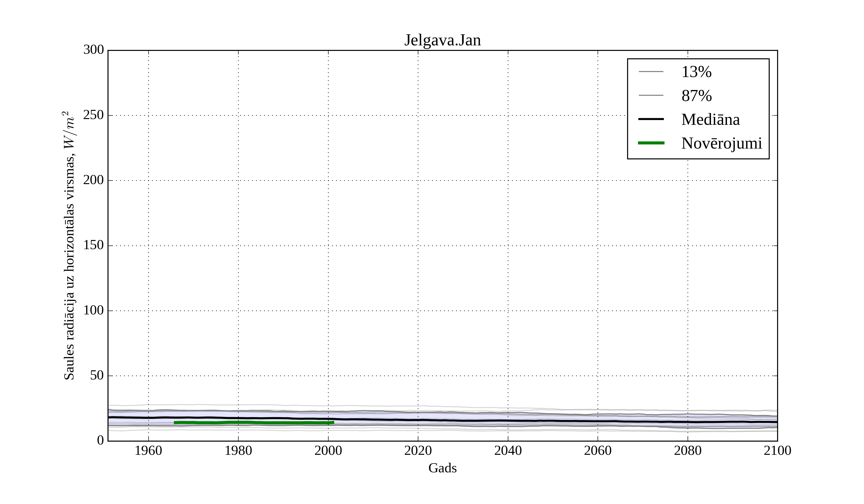
Task: Click the 2040 x-axis tick label
Action: 508,451
